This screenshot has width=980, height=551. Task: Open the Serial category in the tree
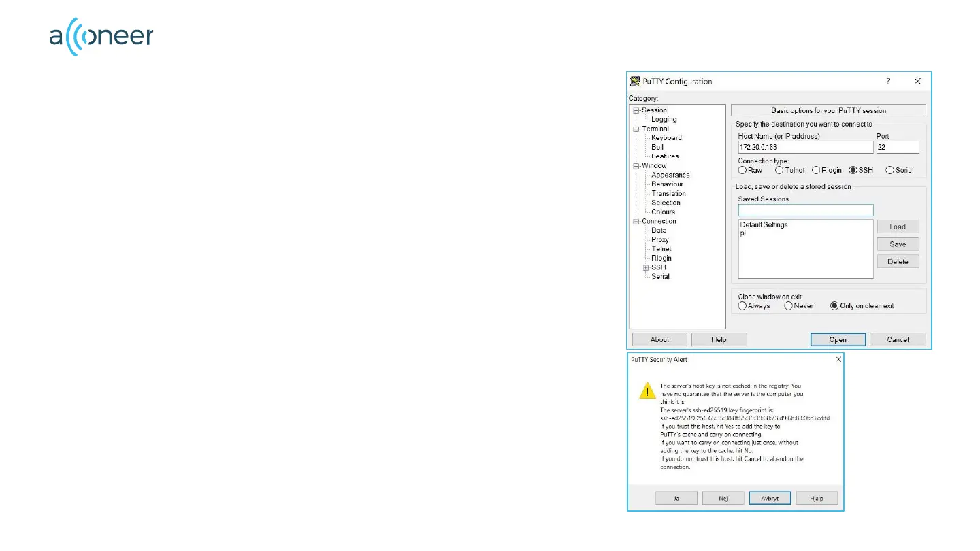pos(660,277)
